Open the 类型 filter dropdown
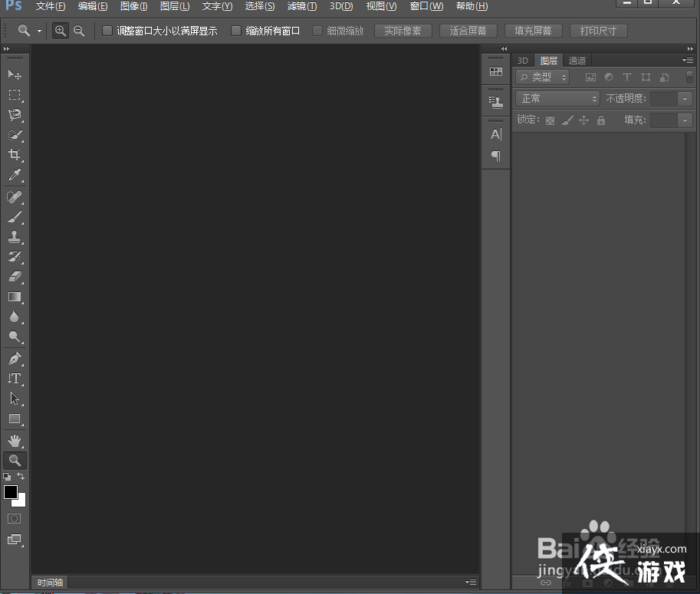The width and height of the screenshot is (700, 594). [542, 77]
